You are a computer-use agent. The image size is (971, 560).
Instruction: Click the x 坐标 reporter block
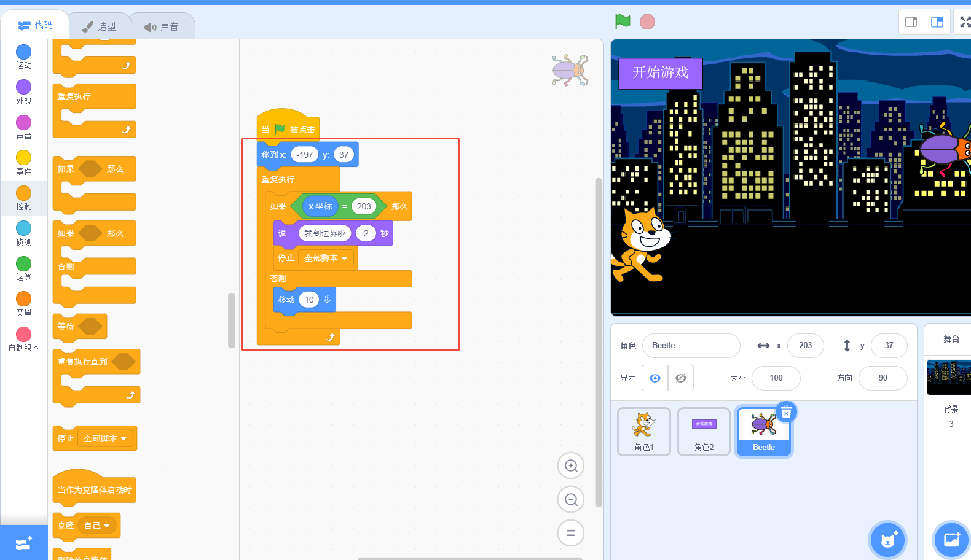(x=320, y=206)
